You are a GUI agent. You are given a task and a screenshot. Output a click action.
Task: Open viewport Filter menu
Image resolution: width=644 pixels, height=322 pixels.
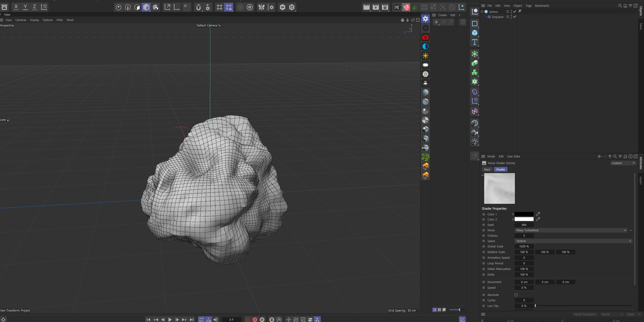60,20
